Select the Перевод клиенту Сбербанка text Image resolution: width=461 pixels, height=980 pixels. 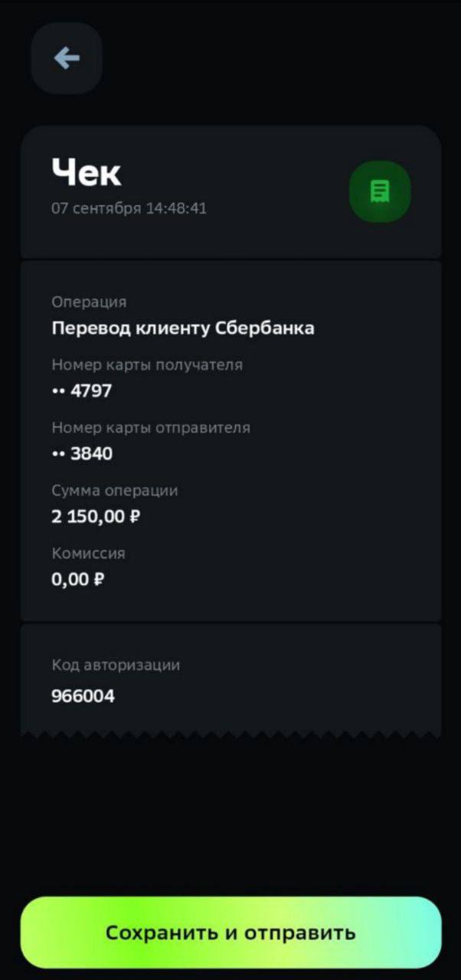(183, 328)
